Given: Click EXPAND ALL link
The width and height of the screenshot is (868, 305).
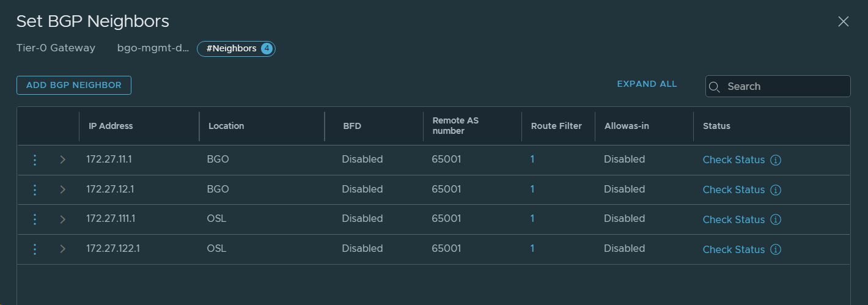Looking at the screenshot, I should pos(647,84).
